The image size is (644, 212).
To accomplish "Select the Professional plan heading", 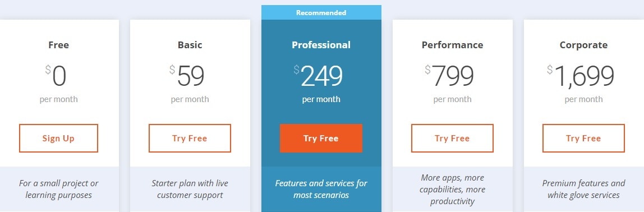I will (x=321, y=45).
